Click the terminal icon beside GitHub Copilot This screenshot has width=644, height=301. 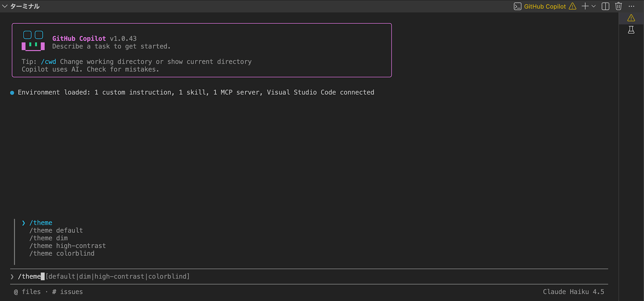517,6
